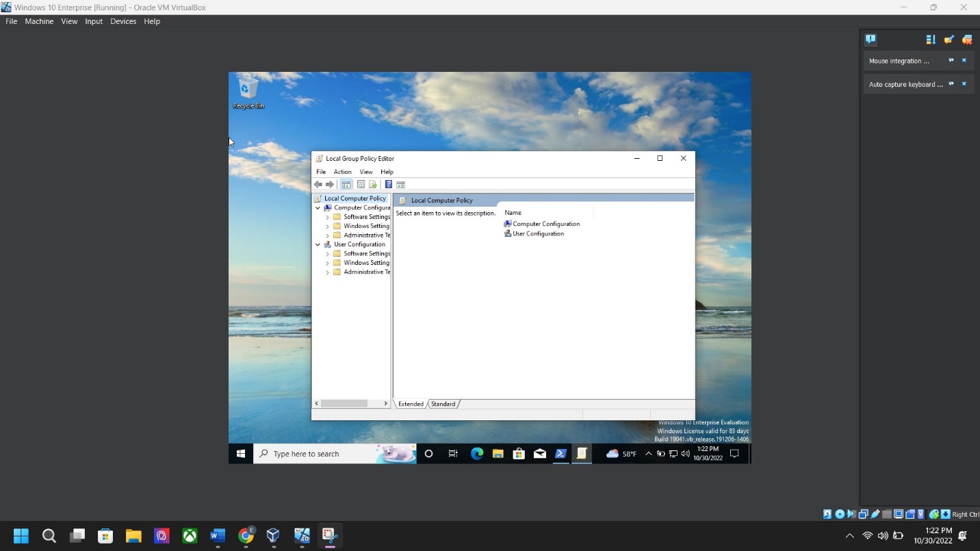Open PowerShell from the VM taskbar
Screen dimensions: 980x551
point(560,454)
